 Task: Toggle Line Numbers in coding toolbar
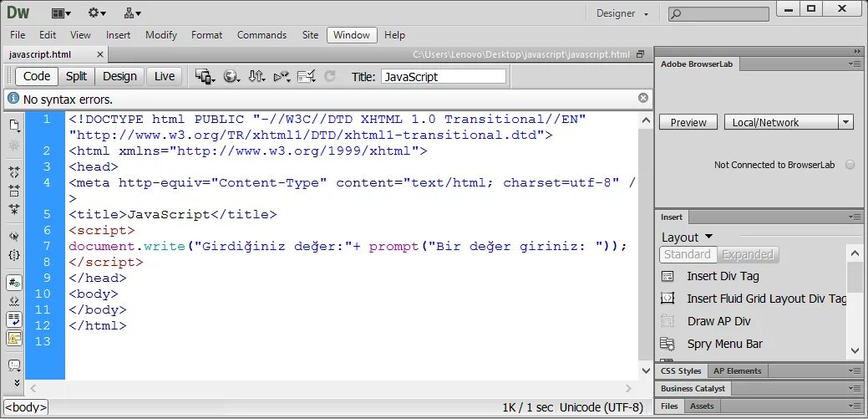(14, 283)
